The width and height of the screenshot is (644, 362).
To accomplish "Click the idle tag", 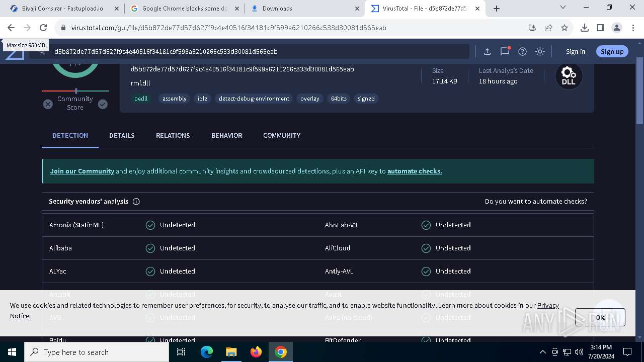I will pyautogui.click(x=202, y=99).
